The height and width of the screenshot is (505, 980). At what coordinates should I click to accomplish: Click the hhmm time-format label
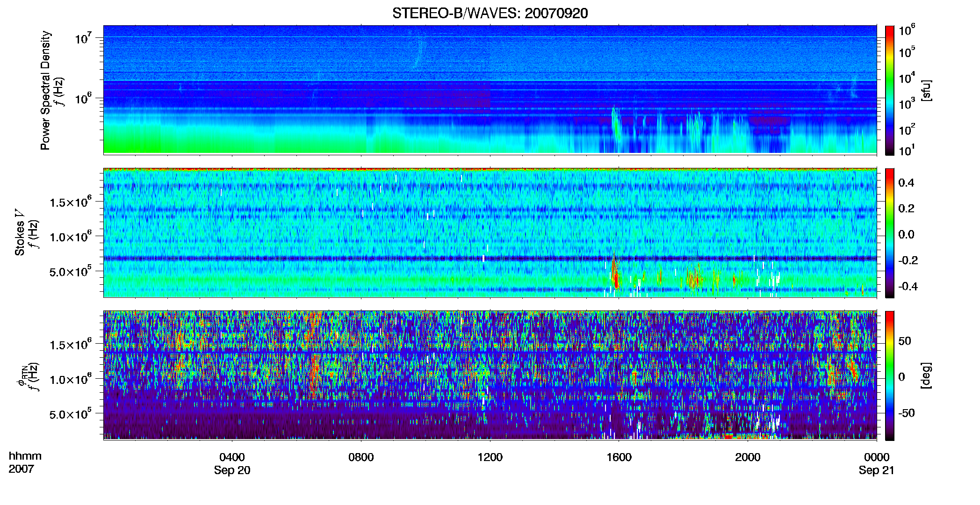pos(25,456)
